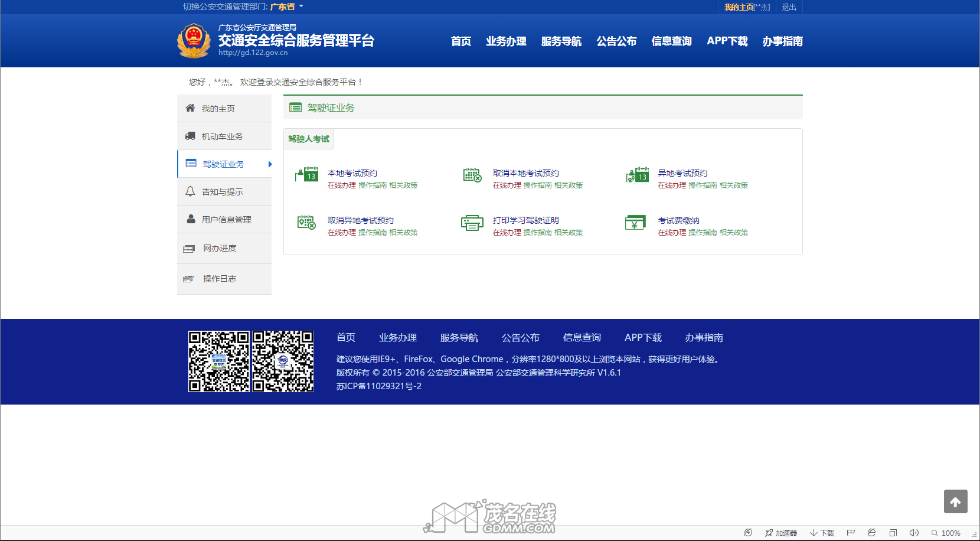
Task: Open APP下载 in the top navigation
Action: click(727, 41)
